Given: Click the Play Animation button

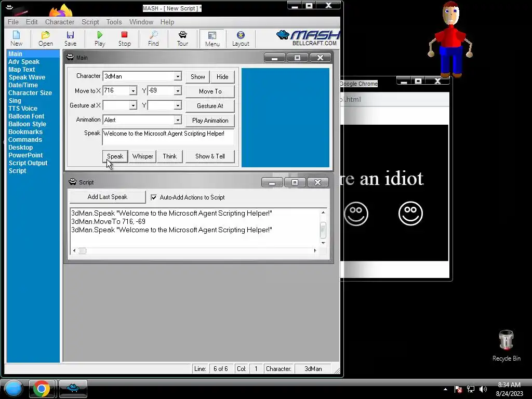Looking at the screenshot, I should (210, 121).
